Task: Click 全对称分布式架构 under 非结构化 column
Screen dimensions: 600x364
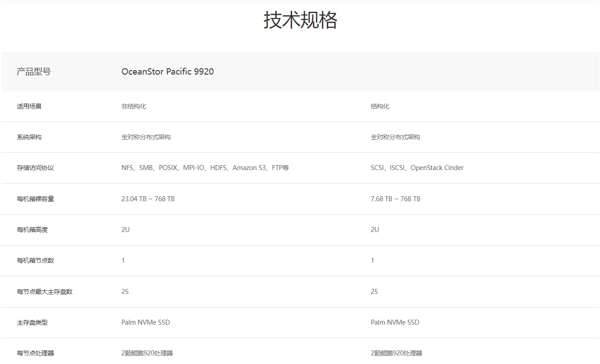Action: click(x=146, y=137)
